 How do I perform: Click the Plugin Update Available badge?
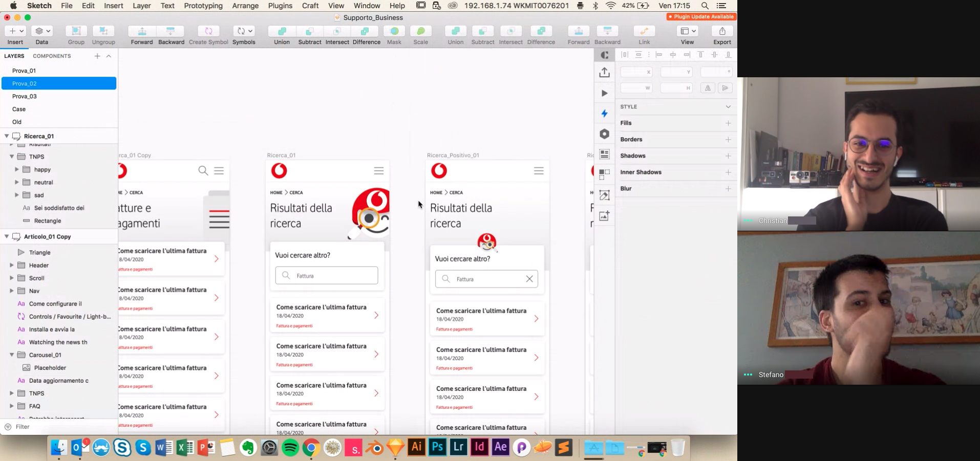pos(701,17)
